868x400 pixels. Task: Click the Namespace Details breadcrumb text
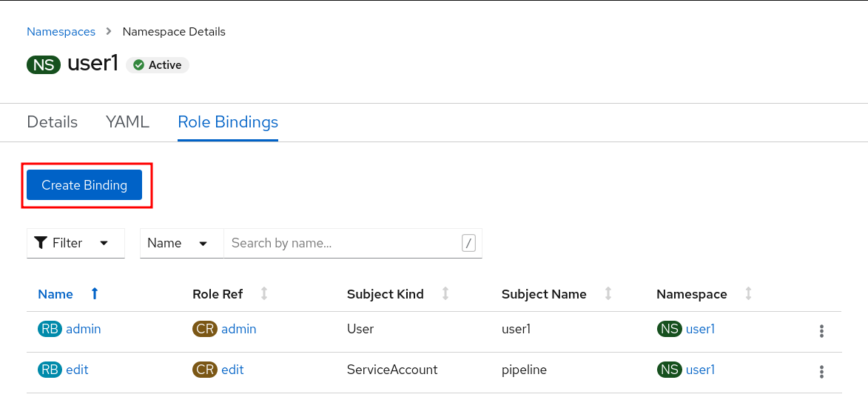174,32
